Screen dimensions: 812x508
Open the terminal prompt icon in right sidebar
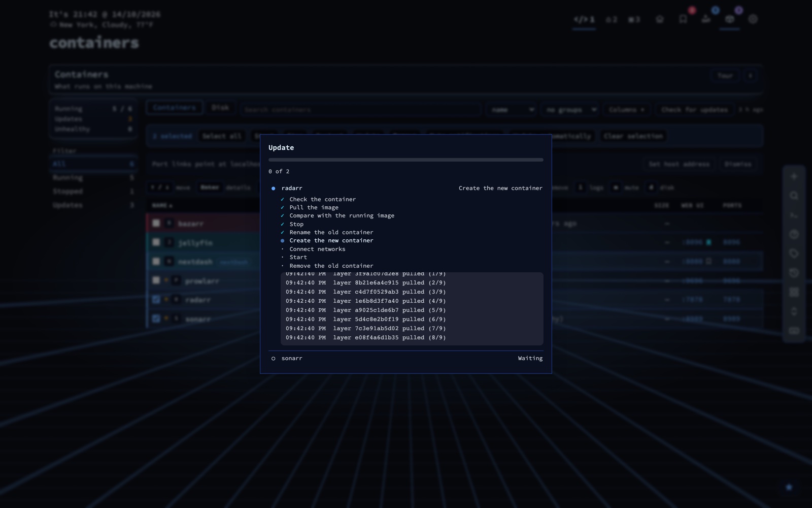click(x=794, y=215)
